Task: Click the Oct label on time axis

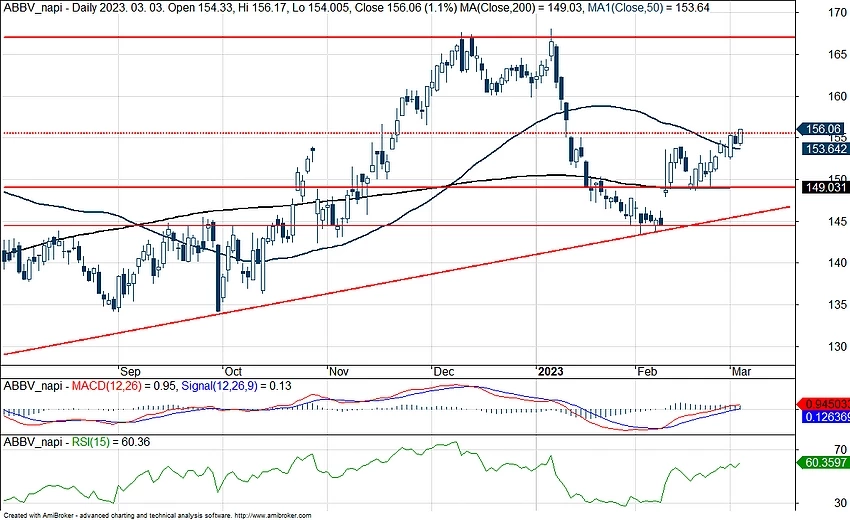Action: pyautogui.click(x=233, y=371)
